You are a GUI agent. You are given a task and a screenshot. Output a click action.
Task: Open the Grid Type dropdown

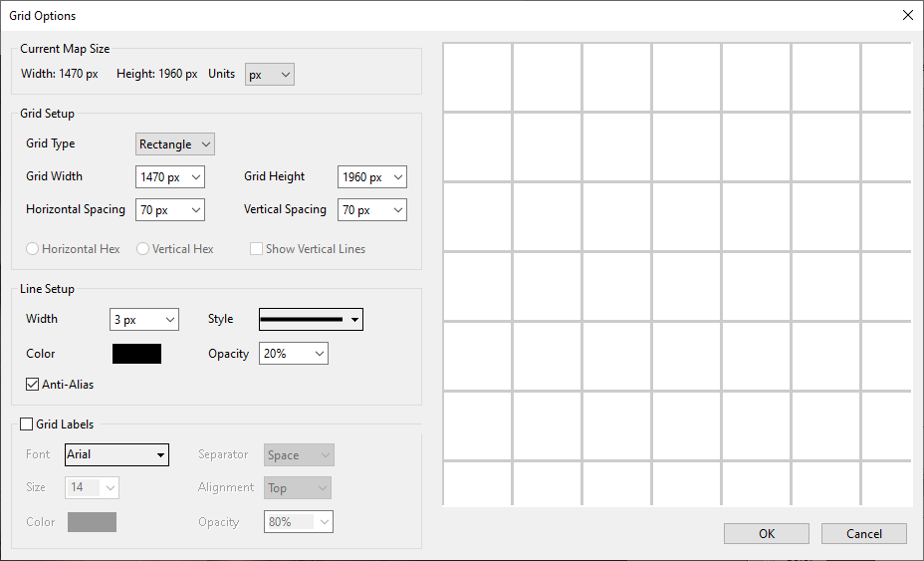(175, 144)
